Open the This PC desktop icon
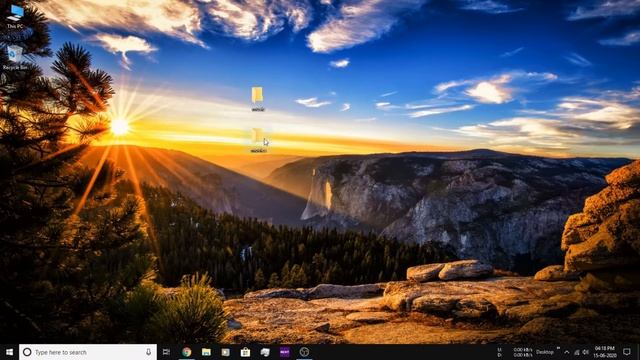640x360 pixels. tap(15, 16)
